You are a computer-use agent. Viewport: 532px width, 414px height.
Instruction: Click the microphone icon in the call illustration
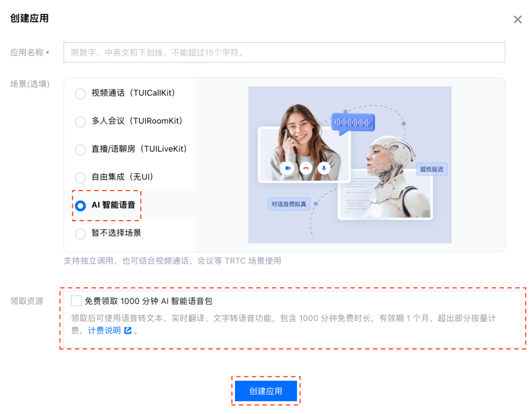pyautogui.click(x=324, y=168)
